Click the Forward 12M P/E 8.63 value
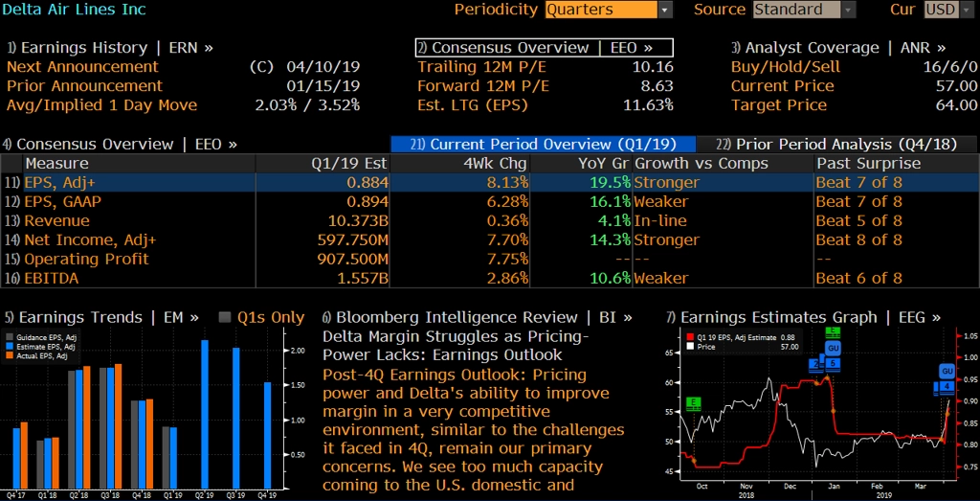The width and height of the screenshot is (980, 501). [x=657, y=86]
